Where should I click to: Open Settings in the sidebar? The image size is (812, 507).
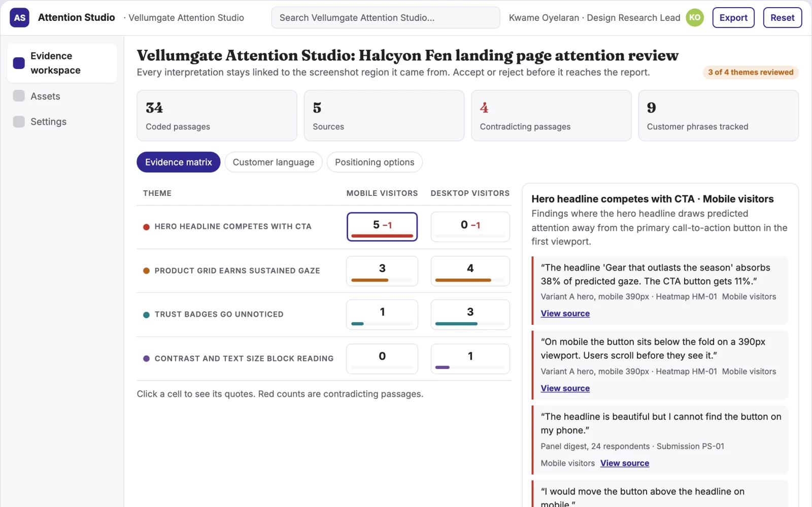62,121
